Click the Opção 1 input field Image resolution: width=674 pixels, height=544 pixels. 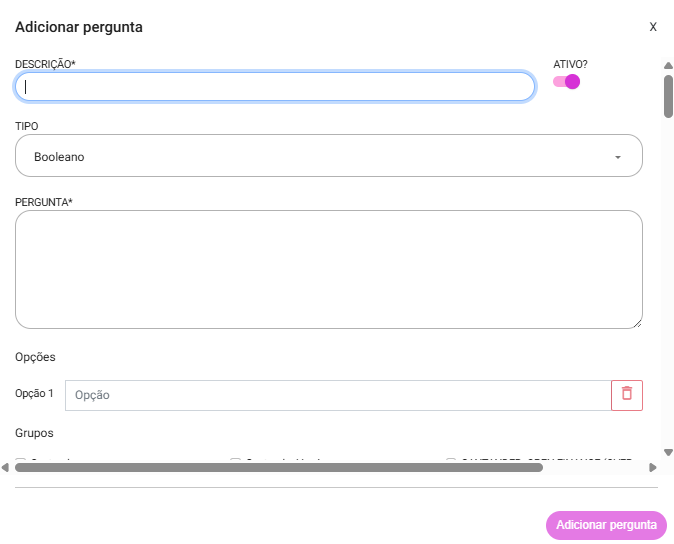click(x=338, y=395)
